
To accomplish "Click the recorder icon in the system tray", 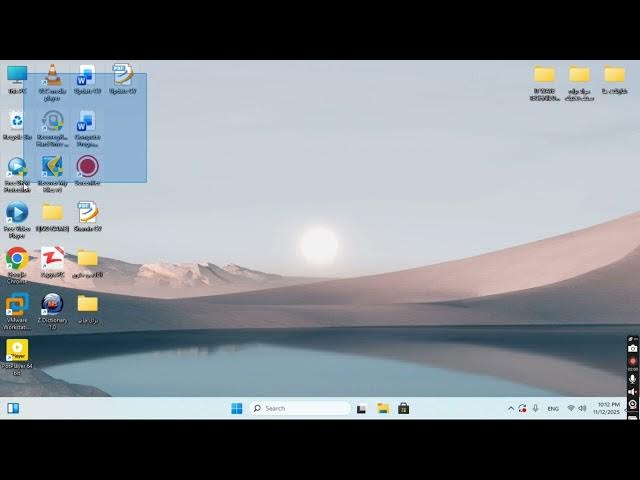I will 522,408.
